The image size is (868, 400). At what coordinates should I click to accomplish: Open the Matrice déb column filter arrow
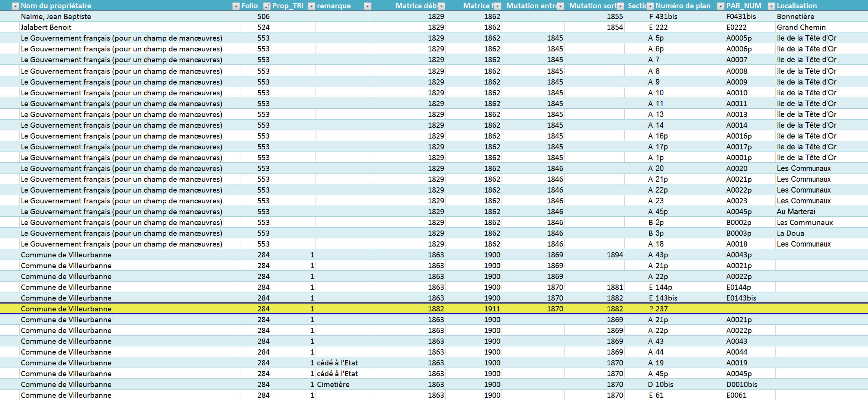click(x=441, y=6)
